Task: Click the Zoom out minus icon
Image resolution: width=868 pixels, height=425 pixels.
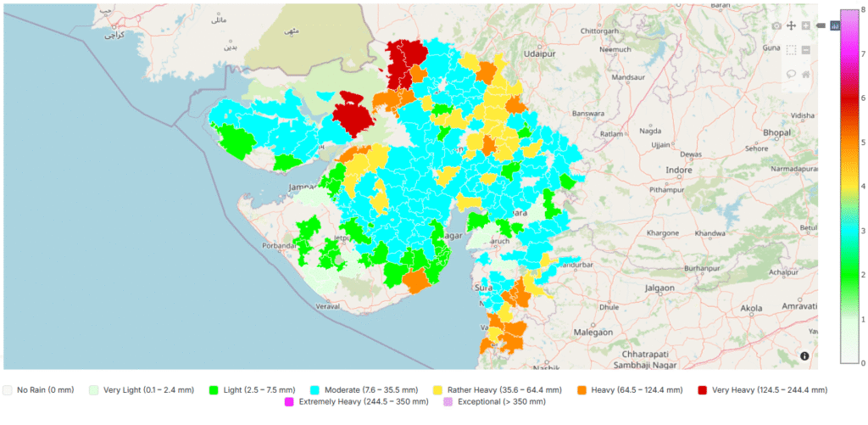Action: [x=805, y=50]
